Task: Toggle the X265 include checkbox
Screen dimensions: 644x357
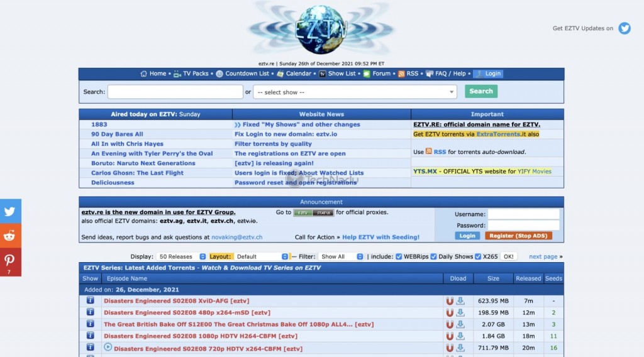Action: [478, 256]
